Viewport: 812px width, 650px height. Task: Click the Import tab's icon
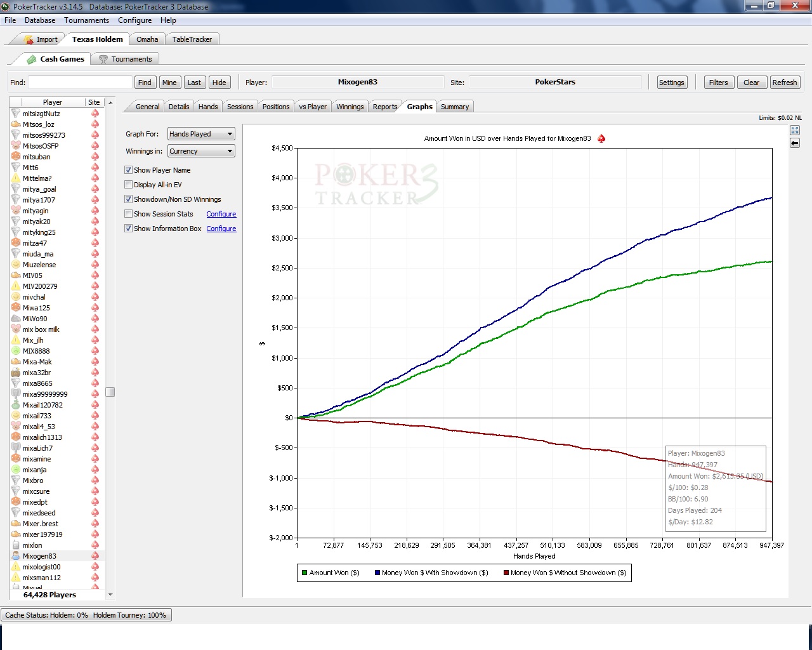(29, 39)
